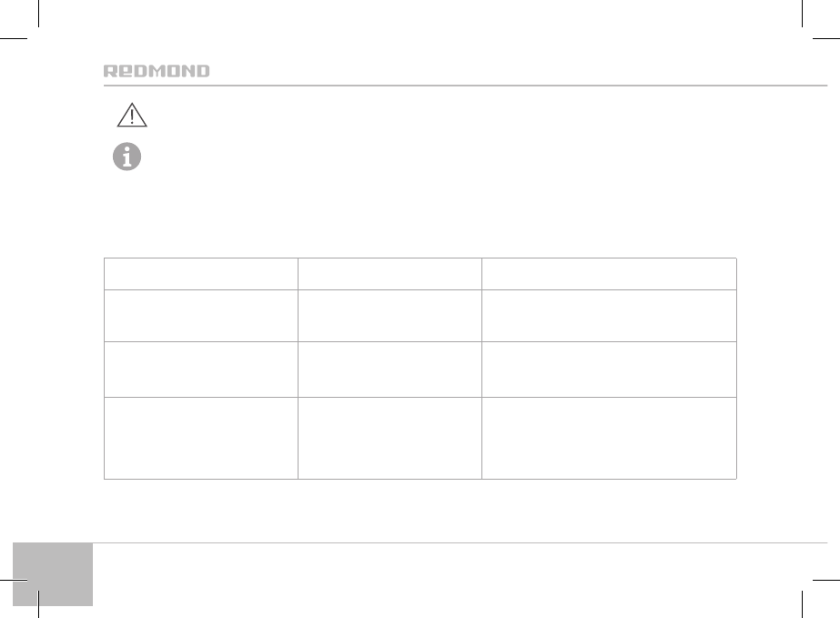Select the right header cell of the table
Screen dimensions: 840x618
click(x=609, y=273)
